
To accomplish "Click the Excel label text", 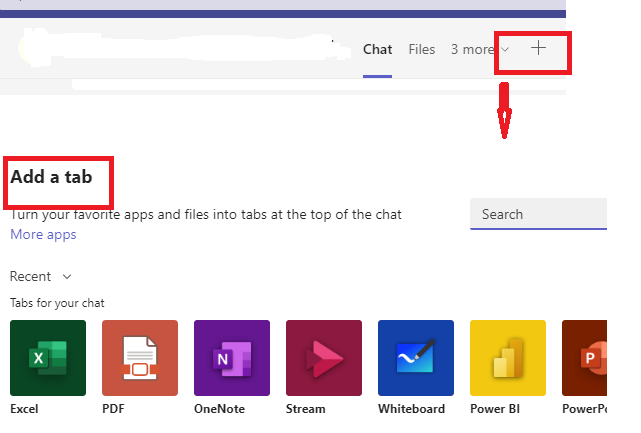I will [24, 409].
